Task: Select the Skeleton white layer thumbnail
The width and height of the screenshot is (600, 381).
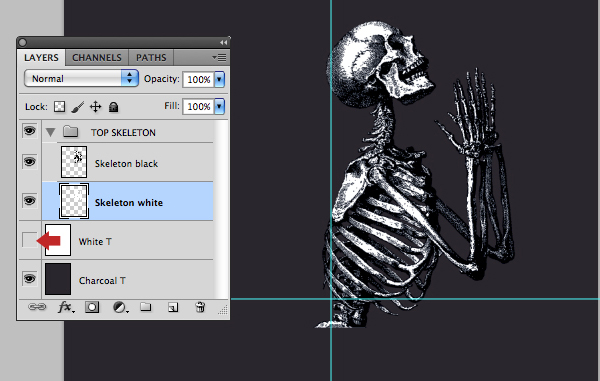Action: point(74,201)
